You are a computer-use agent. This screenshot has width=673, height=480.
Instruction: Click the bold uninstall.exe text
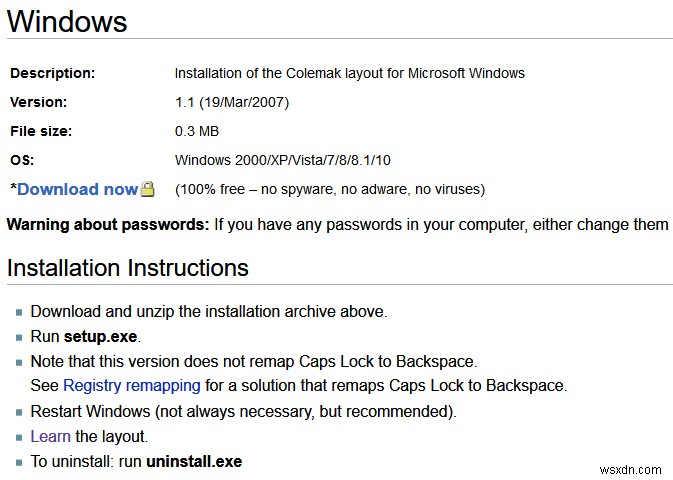tap(194, 461)
